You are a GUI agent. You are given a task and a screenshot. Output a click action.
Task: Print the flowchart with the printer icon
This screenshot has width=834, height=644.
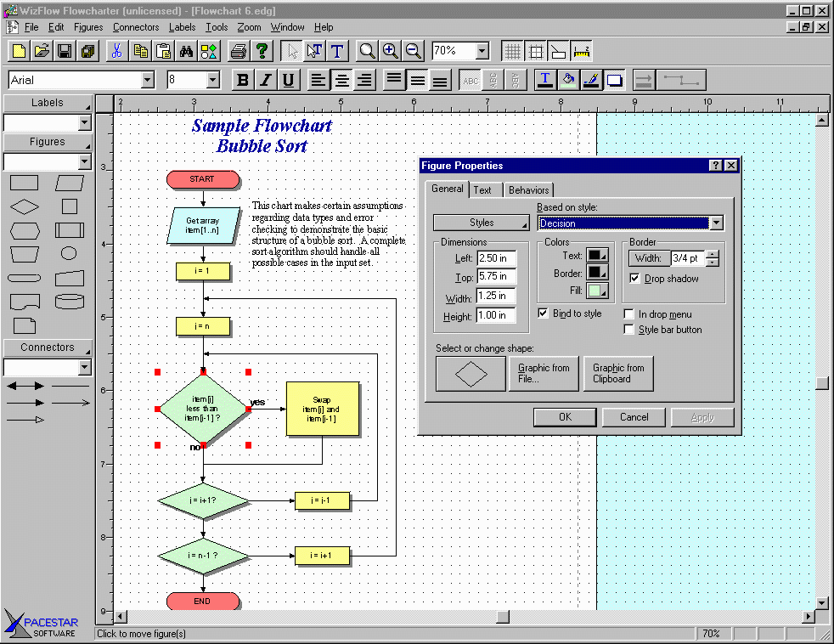pyautogui.click(x=239, y=51)
